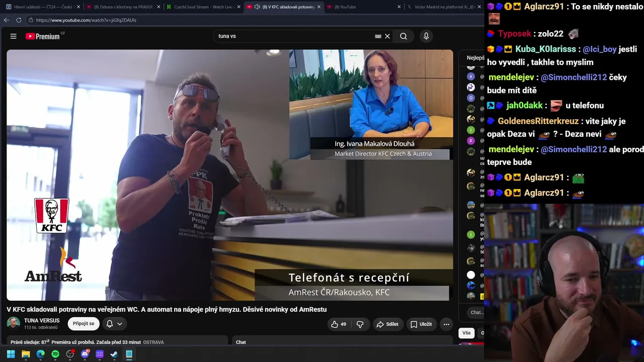
Task: Select the 'Vše' filter chip
Action: tap(466, 333)
